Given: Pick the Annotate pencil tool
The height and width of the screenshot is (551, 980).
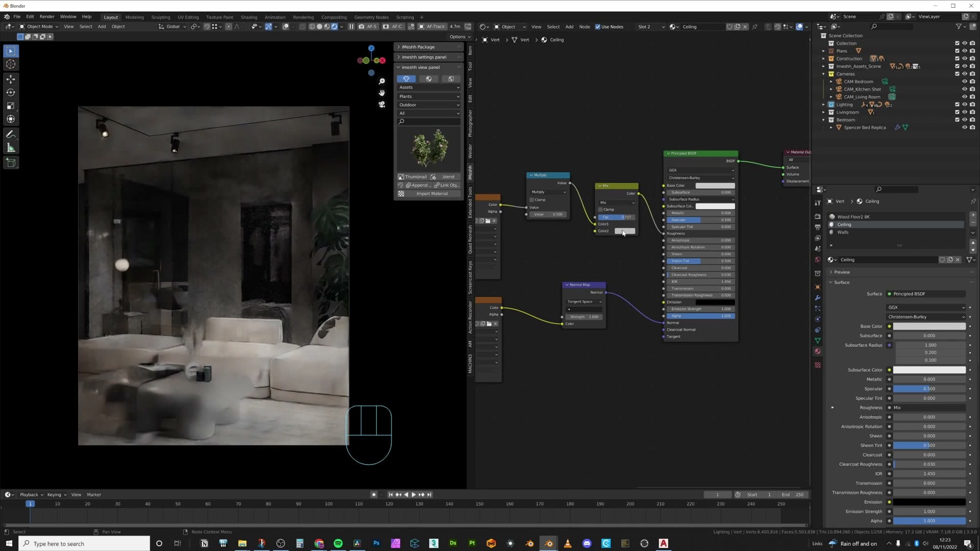Looking at the screenshot, I should click(x=11, y=134).
